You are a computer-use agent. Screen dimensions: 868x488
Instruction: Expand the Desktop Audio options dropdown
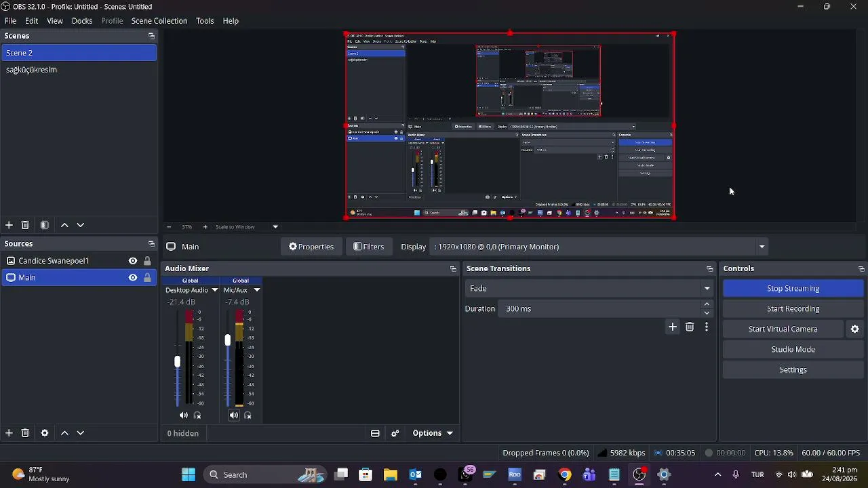click(x=215, y=290)
